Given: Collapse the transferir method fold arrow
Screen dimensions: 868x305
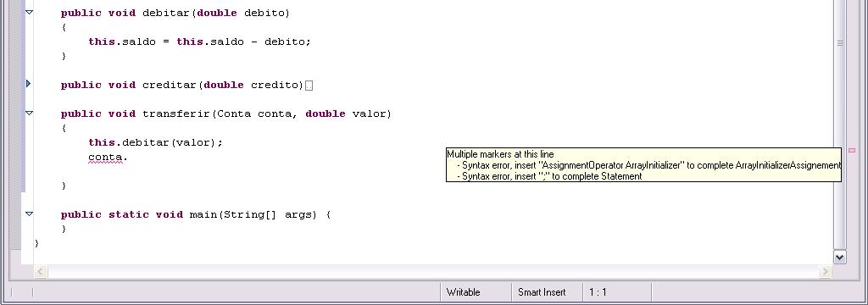Looking at the screenshot, I should pos(29,113).
